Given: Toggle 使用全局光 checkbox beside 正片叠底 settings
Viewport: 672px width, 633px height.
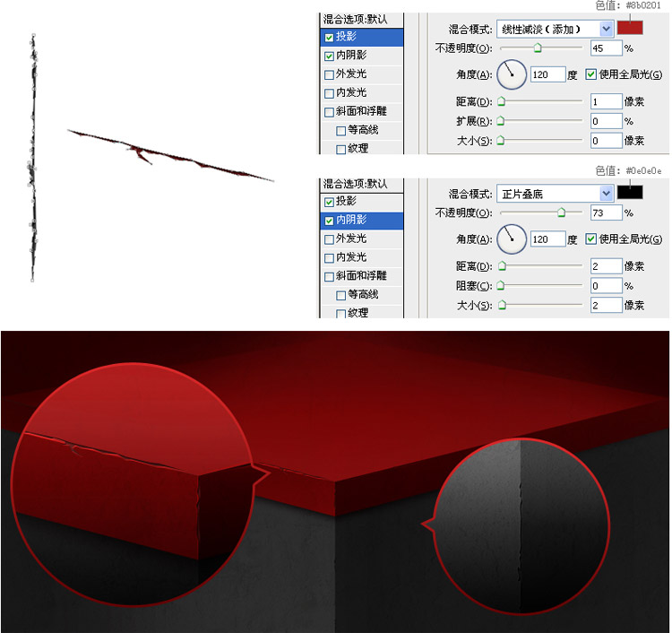Looking at the screenshot, I should [x=591, y=238].
